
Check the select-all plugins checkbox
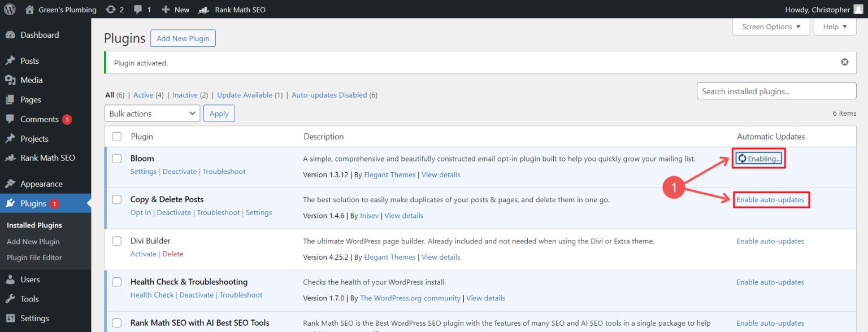click(x=116, y=136)
